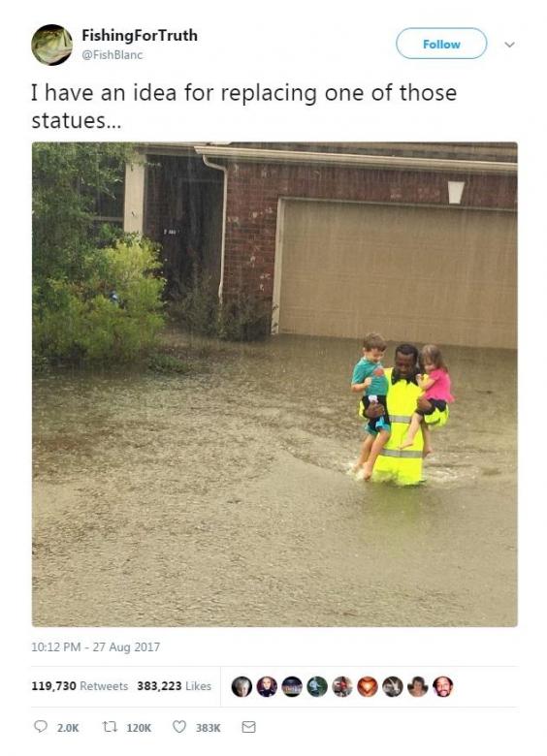This screenshot has height=756, width=547.
Task: Click the 2.0K reply count
Action: (68, 728)
